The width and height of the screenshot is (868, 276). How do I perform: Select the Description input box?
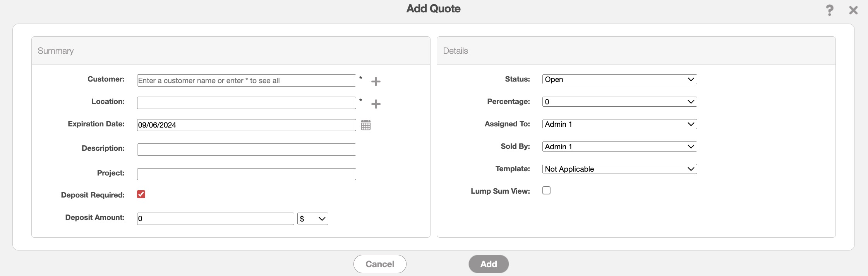pos(246,150)
